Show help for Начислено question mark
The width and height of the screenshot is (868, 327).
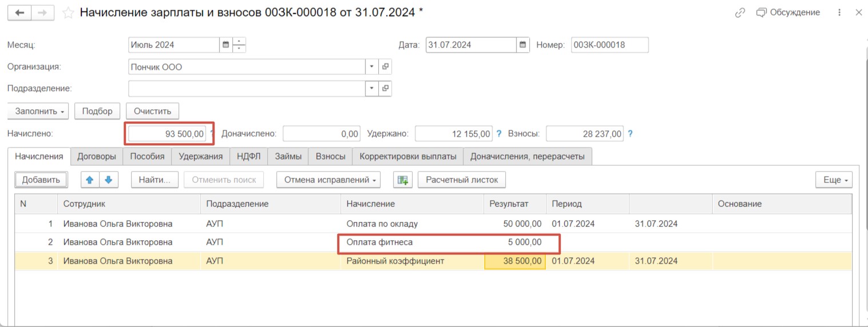(x=211, y=134)
